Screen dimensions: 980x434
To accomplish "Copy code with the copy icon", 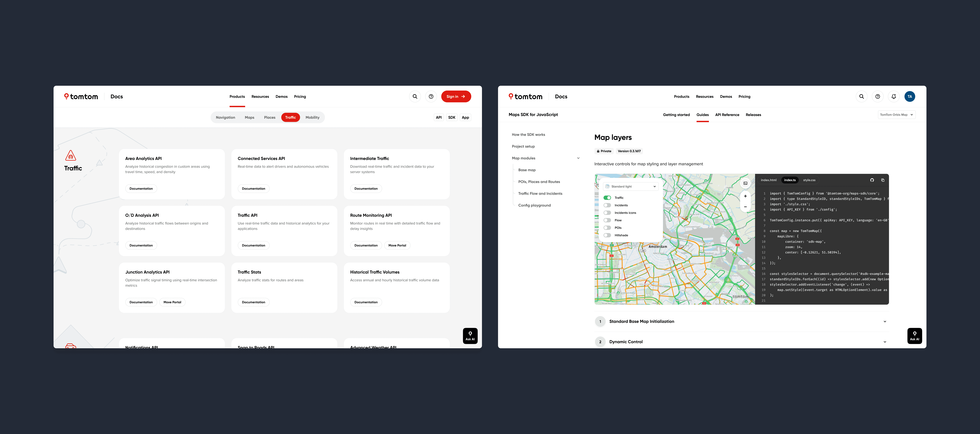I will pos(883,180).
